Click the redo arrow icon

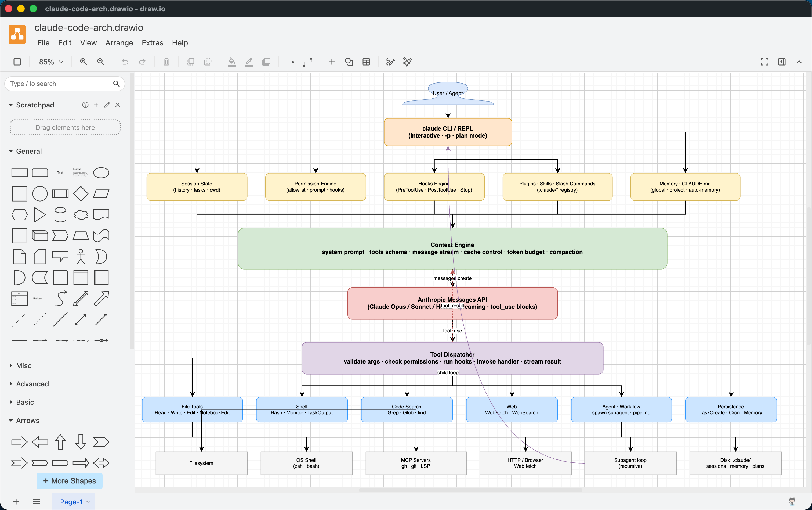142,62
